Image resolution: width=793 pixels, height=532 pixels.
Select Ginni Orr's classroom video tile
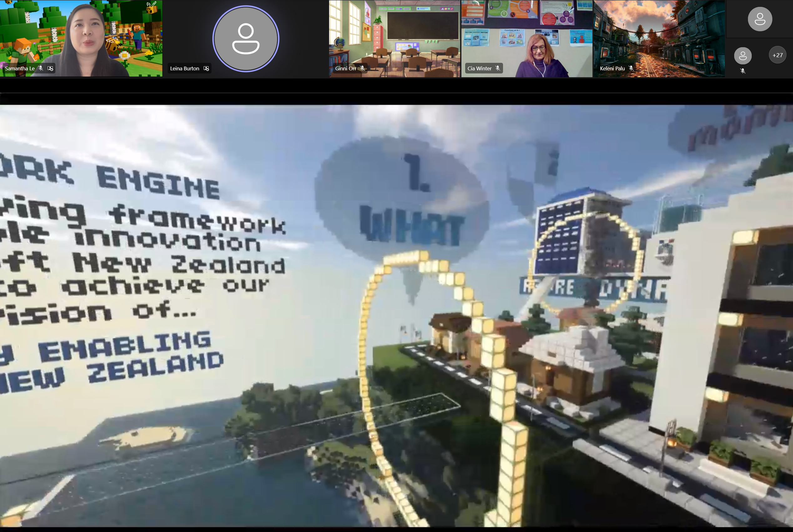click(x=394, y=34)
